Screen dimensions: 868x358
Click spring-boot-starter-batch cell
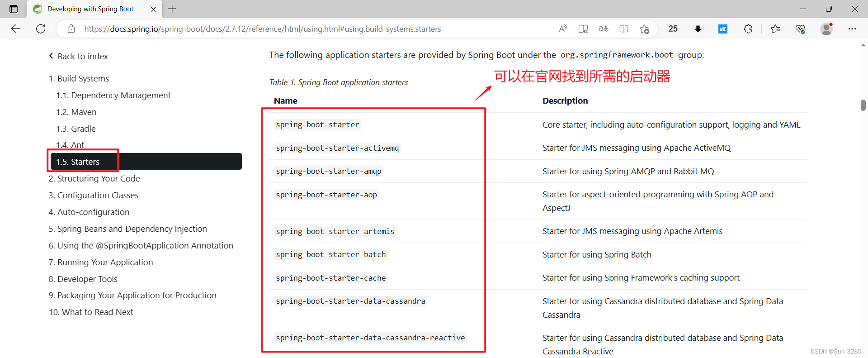pos(331,254)
